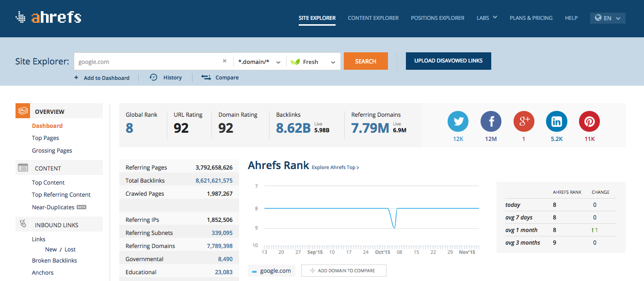Screen dimensions: 644x281
Task: Open the LinkedIn share count icon
Action: 557,122
